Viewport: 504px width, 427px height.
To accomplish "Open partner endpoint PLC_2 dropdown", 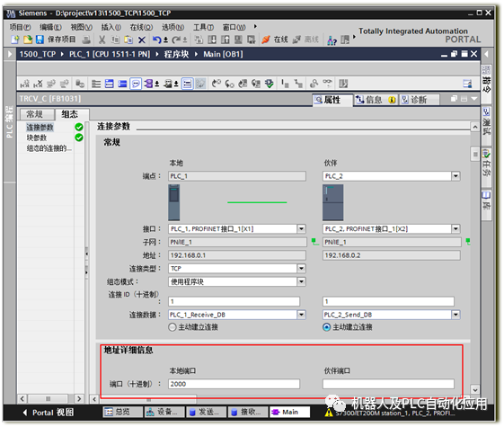I will coord(455,176).
